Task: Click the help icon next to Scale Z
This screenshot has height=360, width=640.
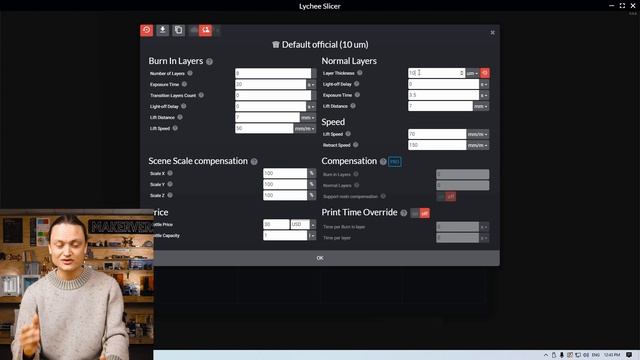Action: click(170, 195)
